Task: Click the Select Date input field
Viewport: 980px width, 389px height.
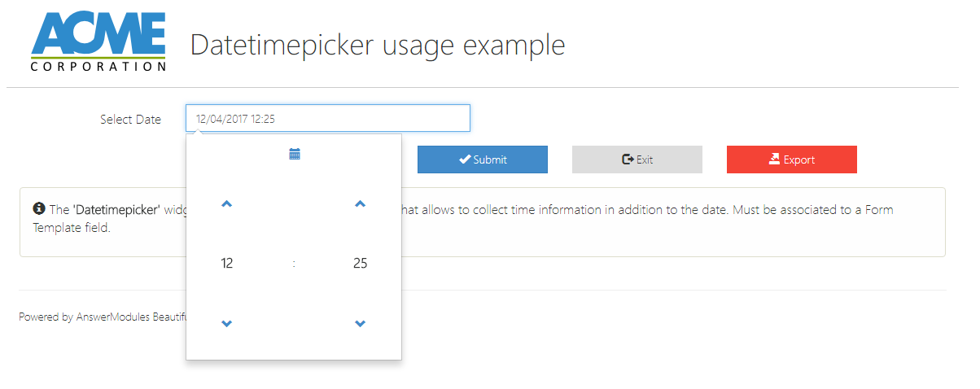Action: 327,119
